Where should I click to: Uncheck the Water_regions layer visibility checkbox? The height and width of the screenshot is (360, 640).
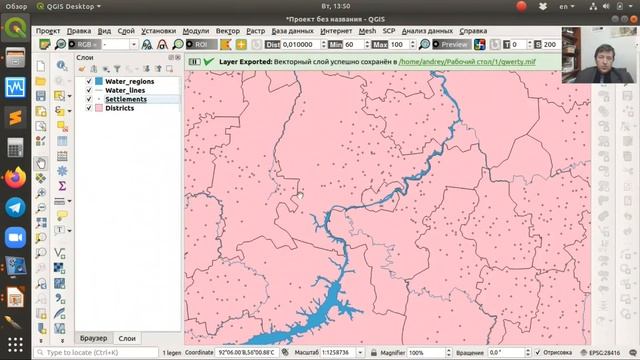tap(89, 81)
